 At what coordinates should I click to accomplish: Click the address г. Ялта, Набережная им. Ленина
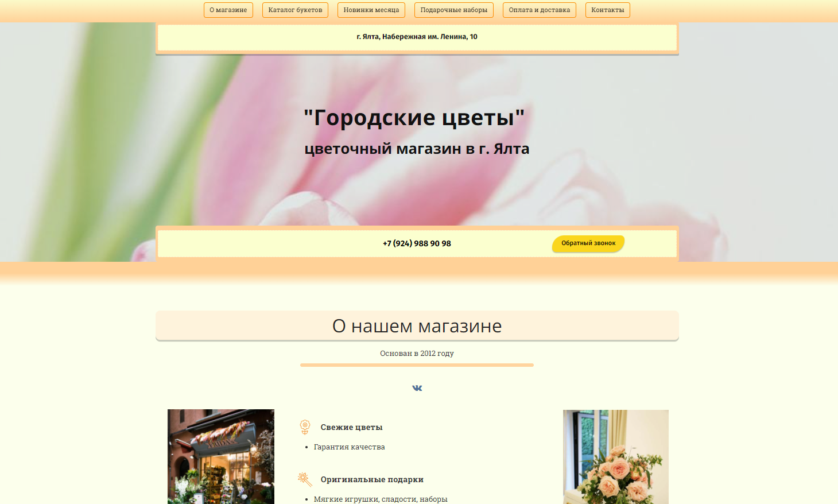click(x=417, y=37)
